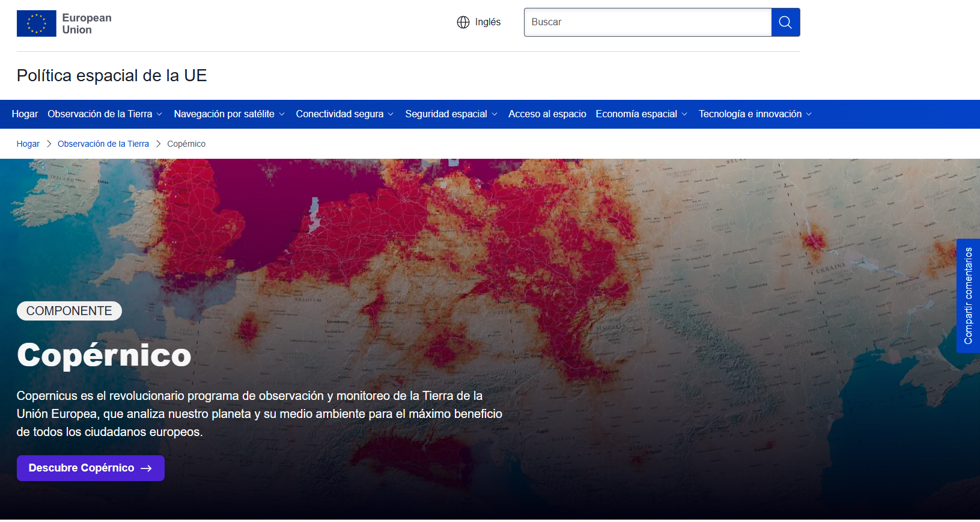
Task: Go to Observación de la Tierra breadcrumb
Action: pos(103,144)
